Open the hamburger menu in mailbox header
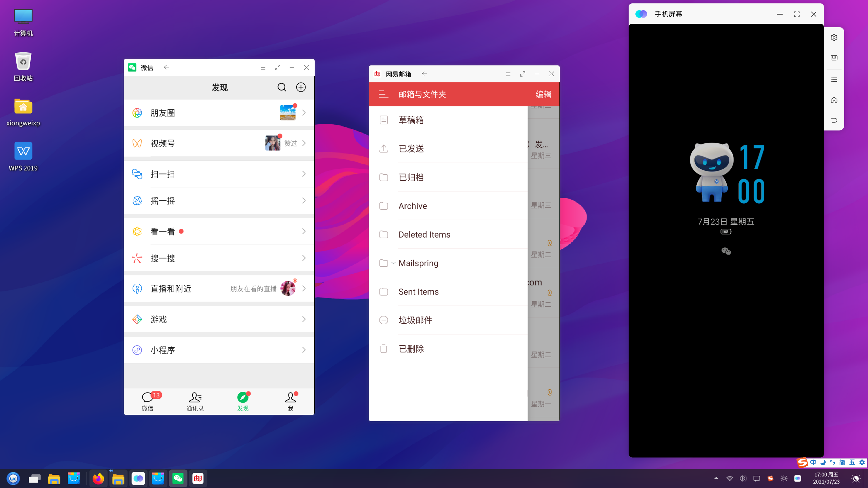868x488 pixels. (x=383, y=94)
